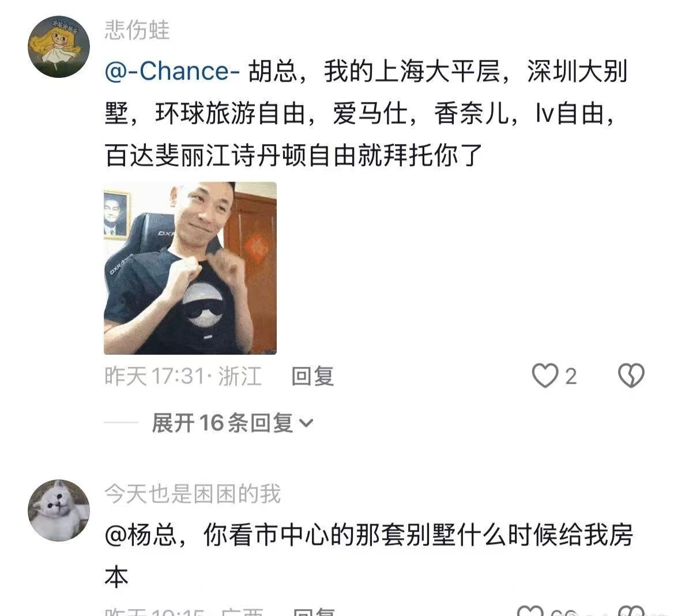Select the comment text about 市中心的那套别墅

pyautogui.click(x=369, y=556)
